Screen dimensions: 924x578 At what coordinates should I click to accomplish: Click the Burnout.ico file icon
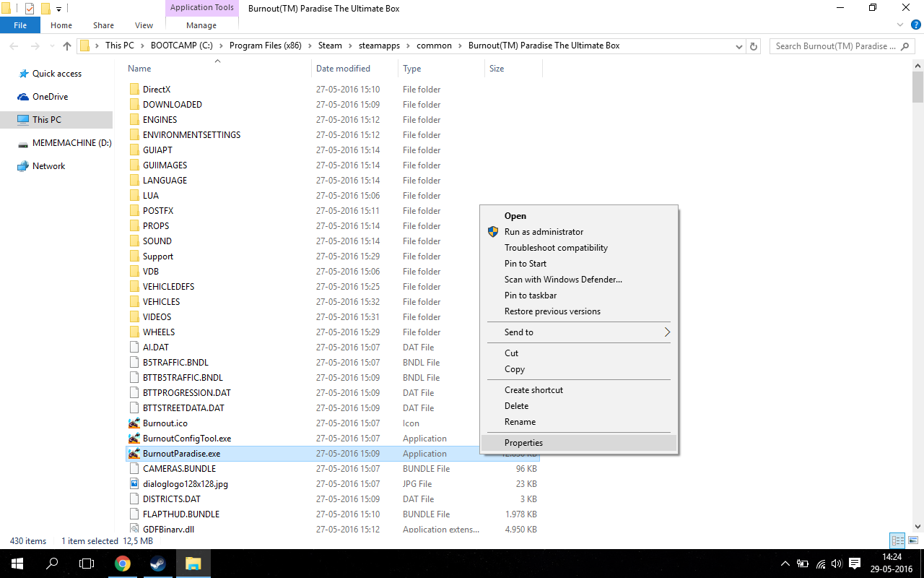point(134,423)
